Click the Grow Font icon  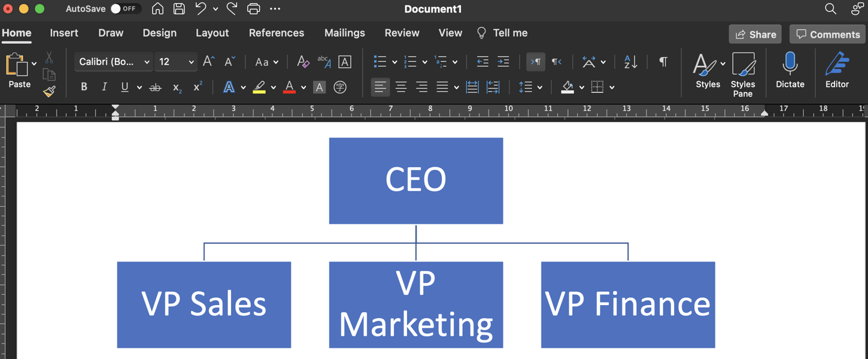click(x=208, y=62)
